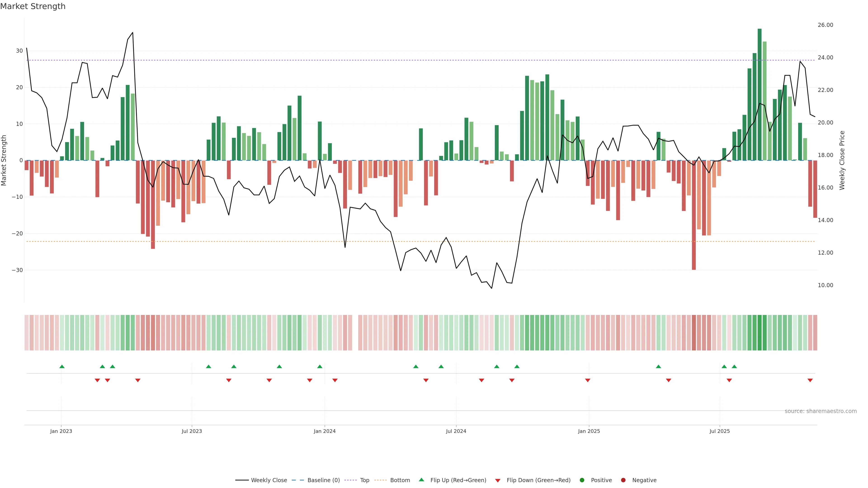This screenshot has width=868, height=488.
Task: Click the rightmost red flip-down triangle marker
Action: click(810, 380)
